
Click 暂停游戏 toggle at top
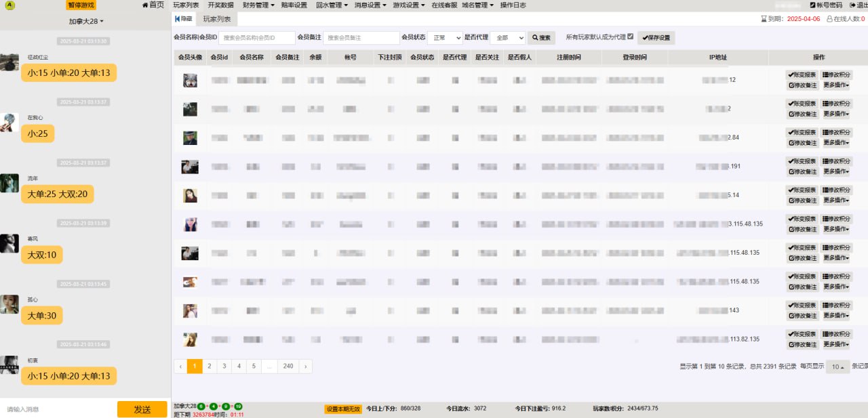pyautogui.click(x=81, y=5)
